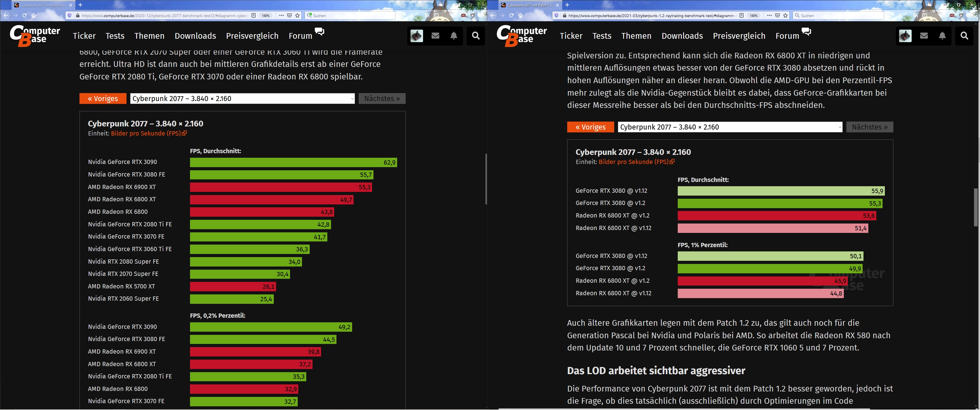Click the Nächstes » button in right window
Viewport: 980px width, 410px height.
[x=869, y=127]
